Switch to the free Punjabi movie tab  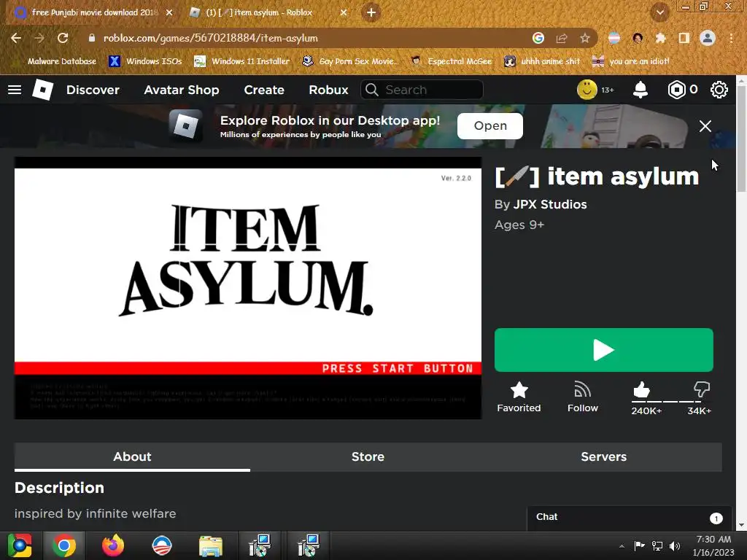(94, 12)
